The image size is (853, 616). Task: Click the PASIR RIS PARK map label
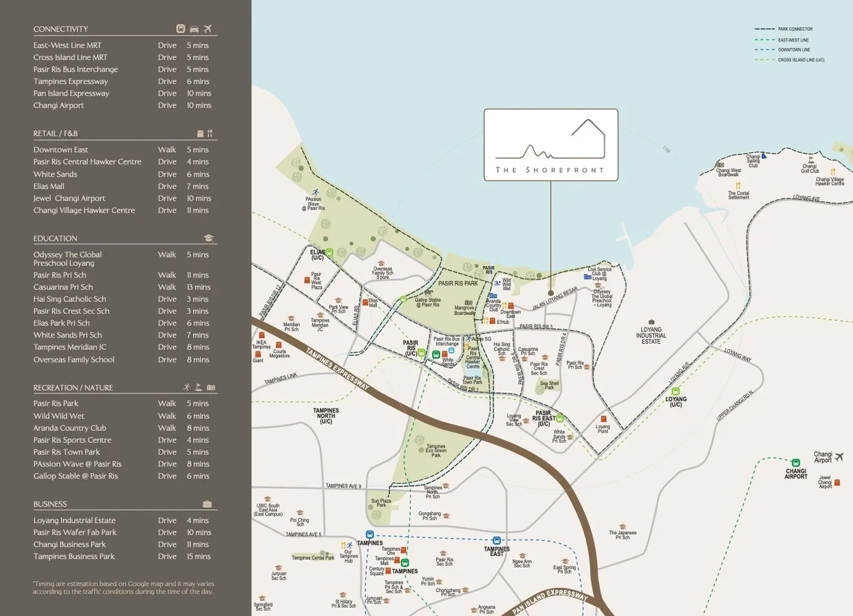[457, 283]
